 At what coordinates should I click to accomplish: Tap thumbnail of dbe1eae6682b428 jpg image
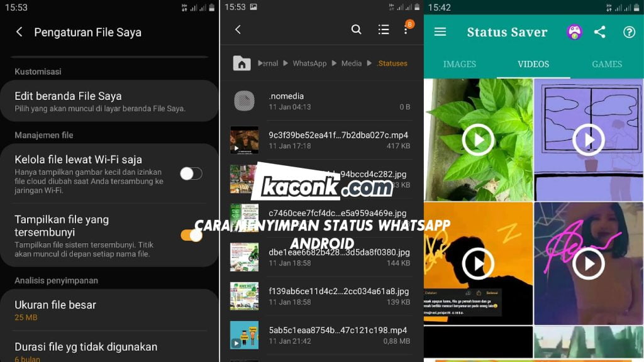245,257
